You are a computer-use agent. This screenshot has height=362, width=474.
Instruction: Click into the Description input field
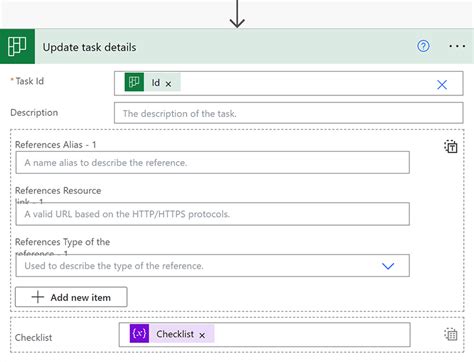[x=288, y=113]
